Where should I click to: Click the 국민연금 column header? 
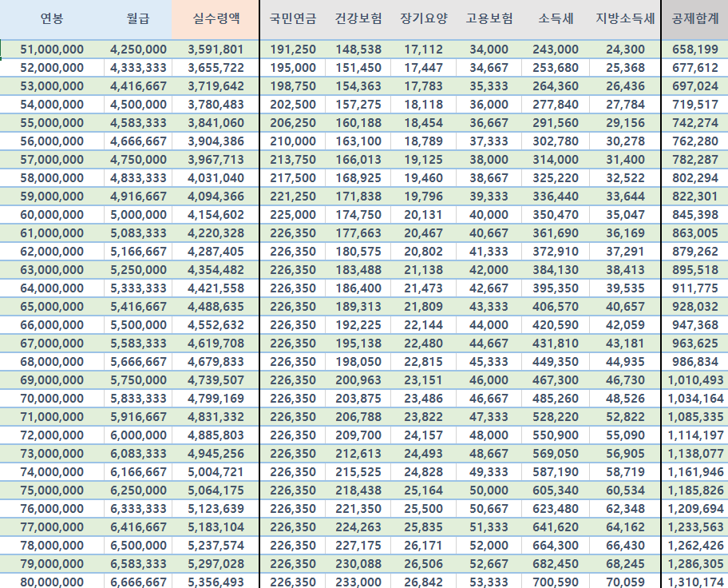tap(292, 18)
